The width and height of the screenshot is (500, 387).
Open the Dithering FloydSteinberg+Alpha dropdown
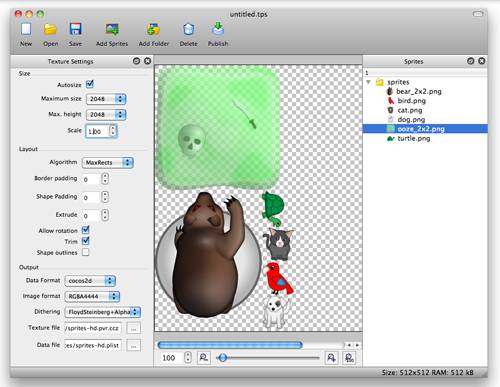(x=103, y=312)
